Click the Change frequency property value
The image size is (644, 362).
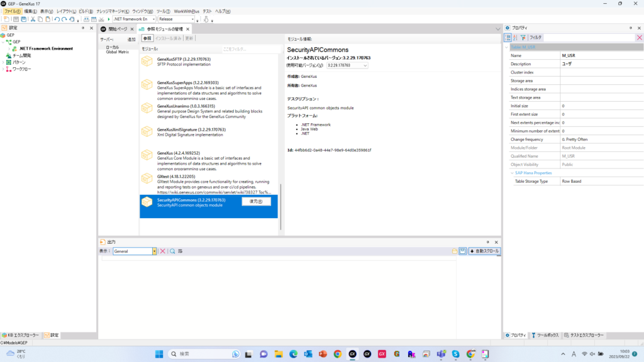(x=602, y=140)
